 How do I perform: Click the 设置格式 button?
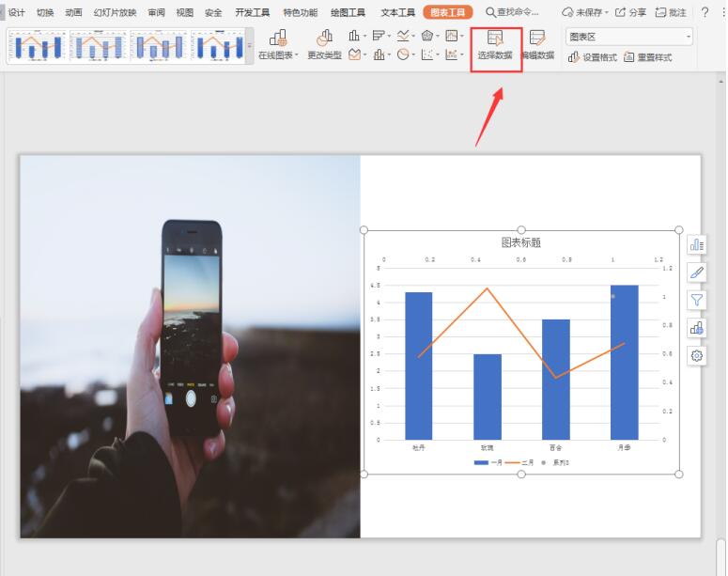[x=593, y=57]
